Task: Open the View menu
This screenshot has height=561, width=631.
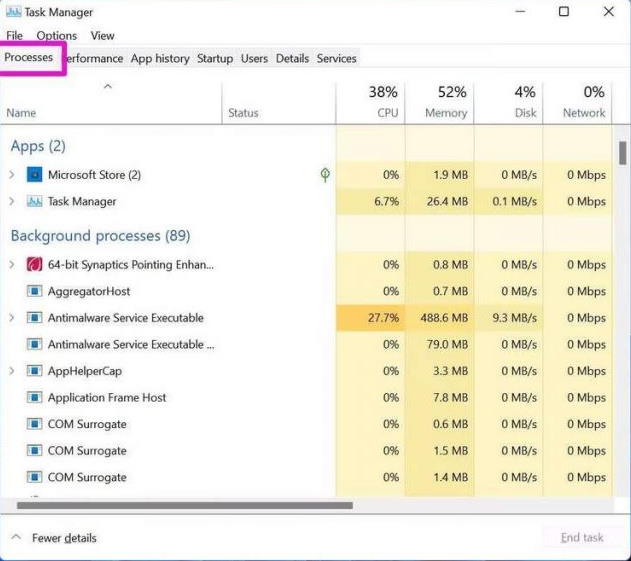Action: pos(102,36)
